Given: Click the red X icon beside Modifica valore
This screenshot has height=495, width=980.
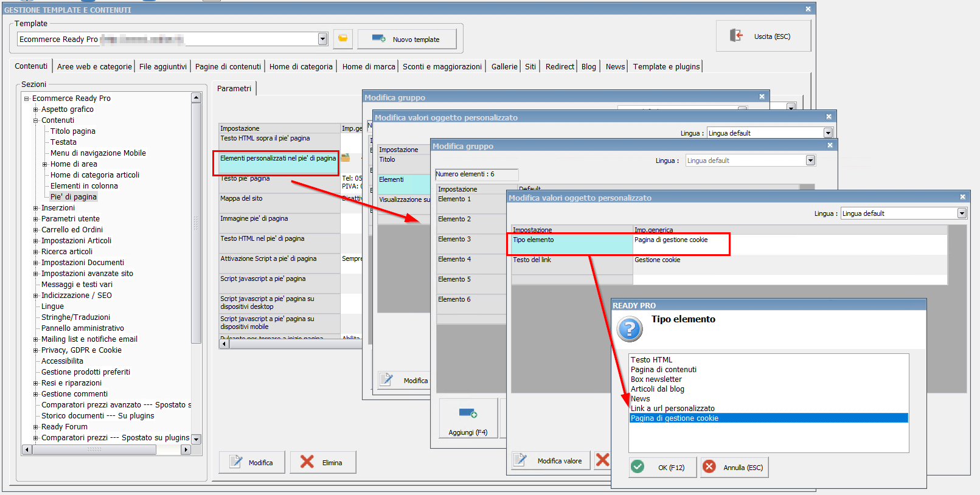Looking at the screenshot, I should [x=602, y=460].
